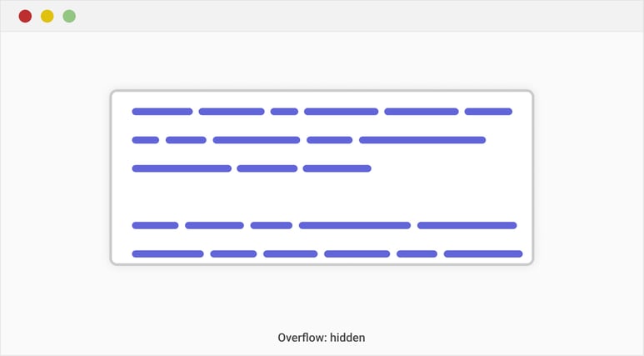Screen dimensions: 644x356
Task: Click the middle bar in the third text row
Action: pos(267,168)
